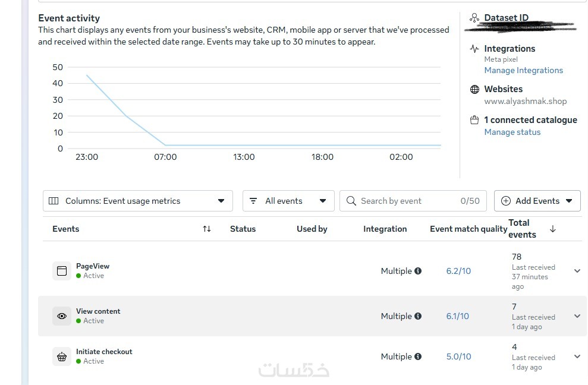
Task: Open View content match quality 6.1/10
Action: click(457, 316)
